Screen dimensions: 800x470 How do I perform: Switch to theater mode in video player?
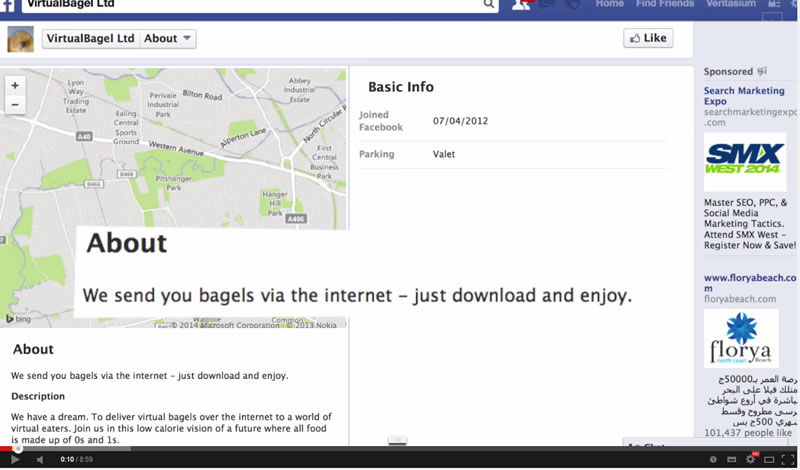pos(769,459)
